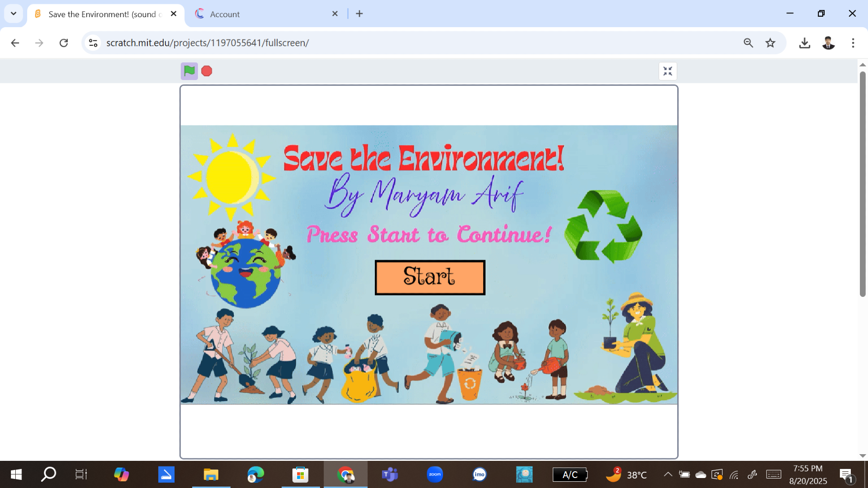The image size is (868, 488).
Task: View site information icon in address bar
Action: [x=93, y=43]
